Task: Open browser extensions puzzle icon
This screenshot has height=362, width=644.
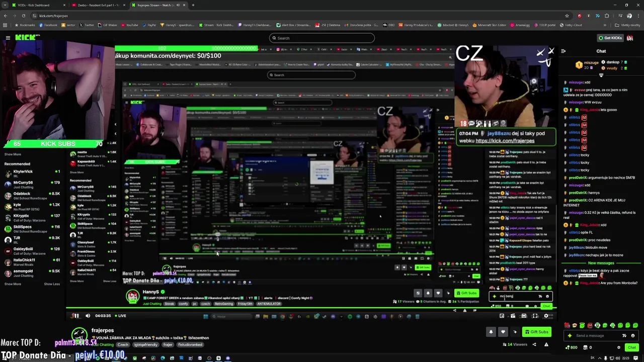Action: (x=607, y=16)
